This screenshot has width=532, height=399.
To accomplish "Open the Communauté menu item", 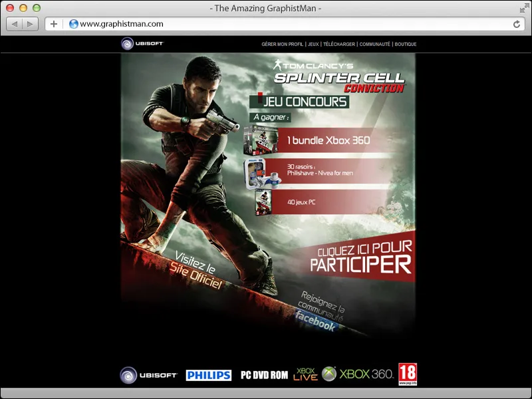I will (374, 44).
